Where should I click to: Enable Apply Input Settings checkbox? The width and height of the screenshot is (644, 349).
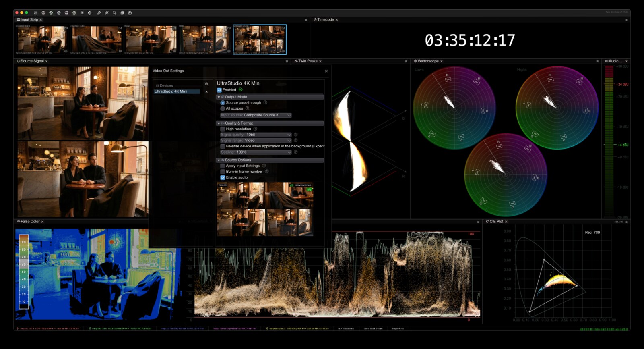click(x=223, y=166)
